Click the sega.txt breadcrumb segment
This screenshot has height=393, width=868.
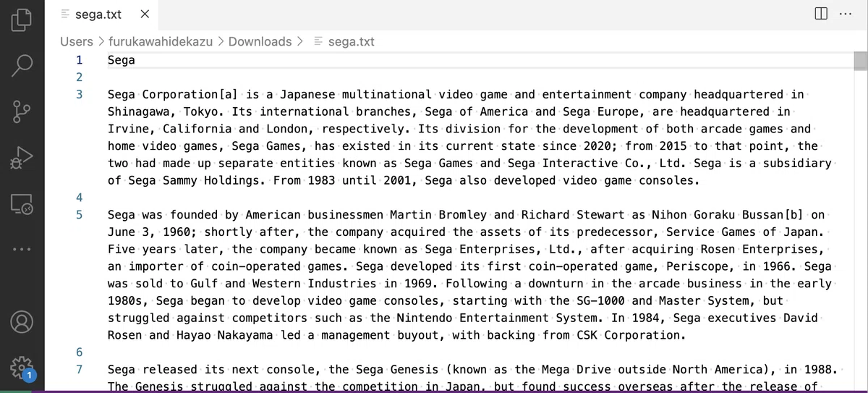tap(352, 41)
